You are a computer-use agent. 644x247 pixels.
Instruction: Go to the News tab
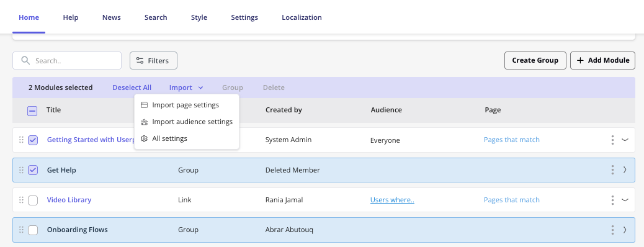pos(111,17)
